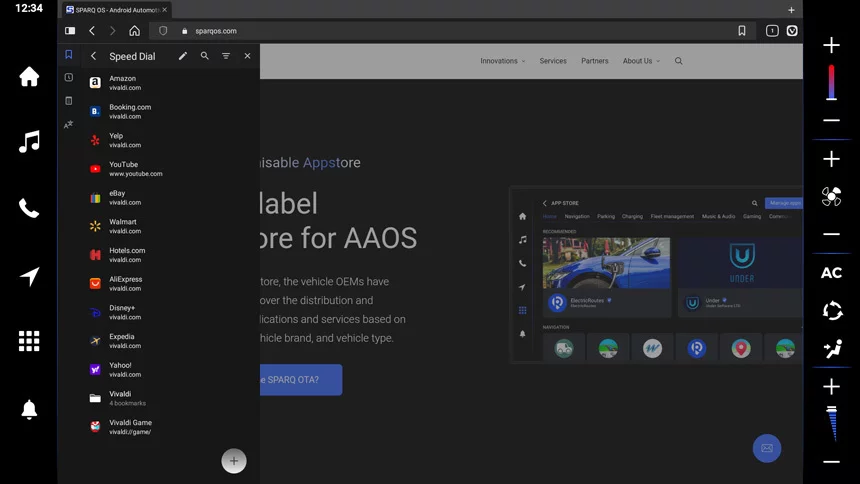Increase temperature with top plus

tap(831, 45)
